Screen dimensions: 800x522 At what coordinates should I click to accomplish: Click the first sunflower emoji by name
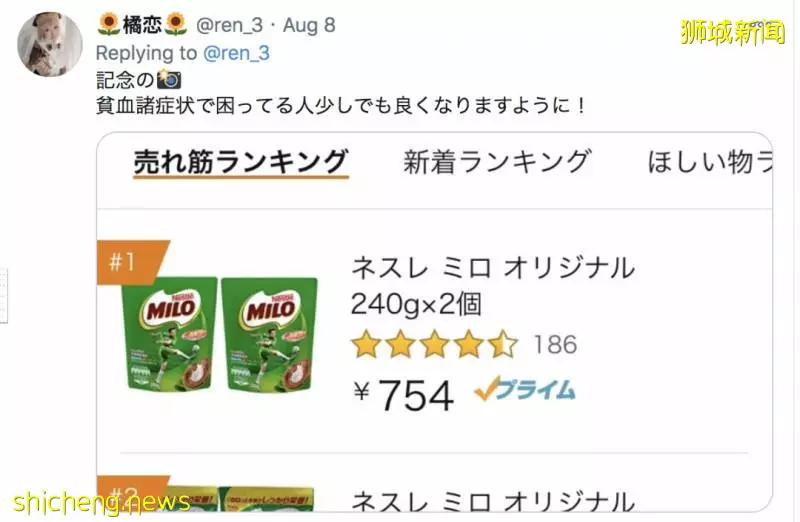click(109, 24)
